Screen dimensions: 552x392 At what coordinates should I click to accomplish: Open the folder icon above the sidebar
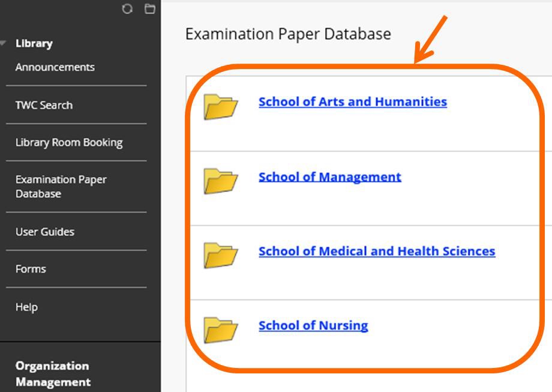[150, 9]
